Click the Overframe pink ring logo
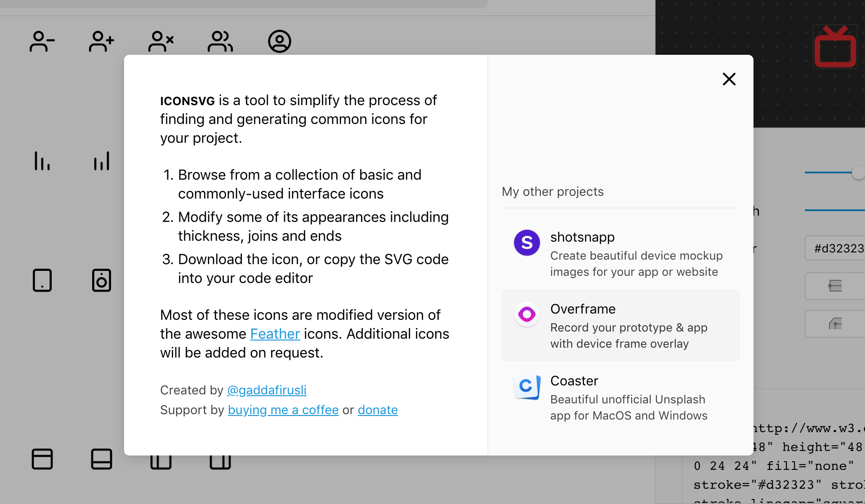Viewport: 865px width, 504px height. 527,314
